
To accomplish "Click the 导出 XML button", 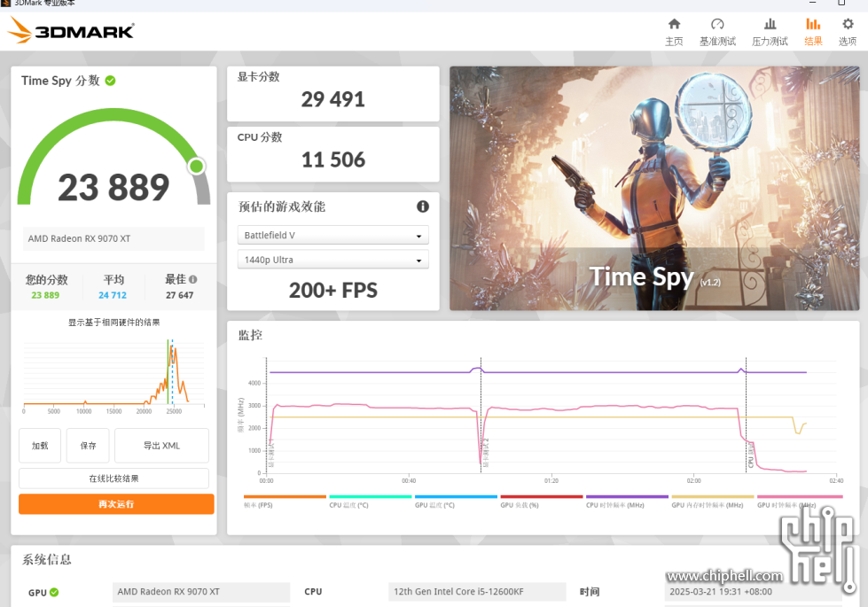I will pos(161,446).
